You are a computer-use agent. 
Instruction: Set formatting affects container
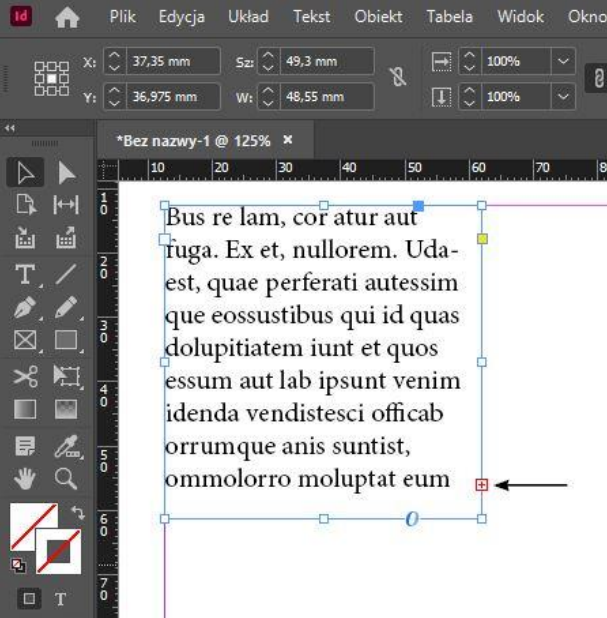pos(29,599)
